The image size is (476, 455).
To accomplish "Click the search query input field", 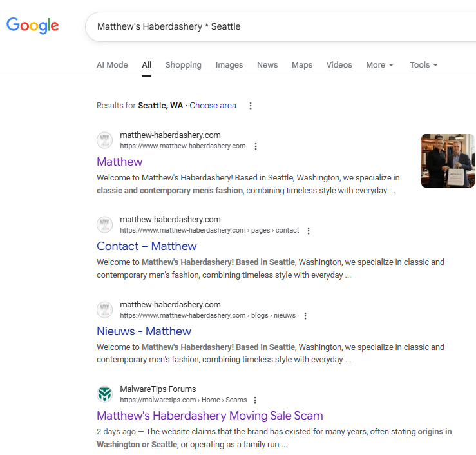I will tap(281, 26).
